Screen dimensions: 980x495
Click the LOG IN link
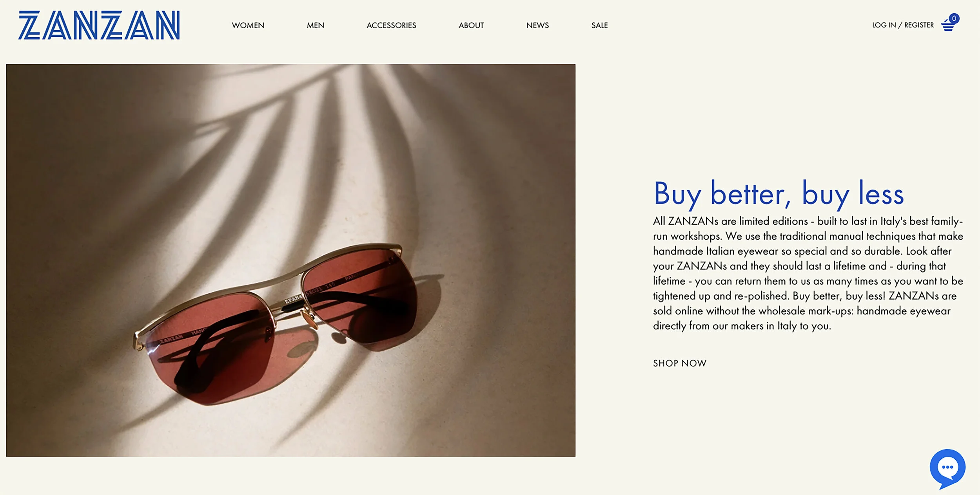pyautogui.click(x=884, y=25)
